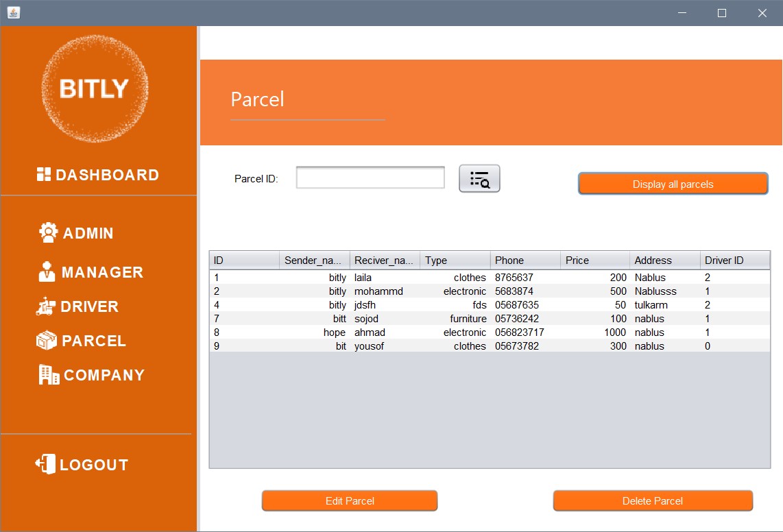
Task: Click the Sender_na... column header
Action: [315, 261]
